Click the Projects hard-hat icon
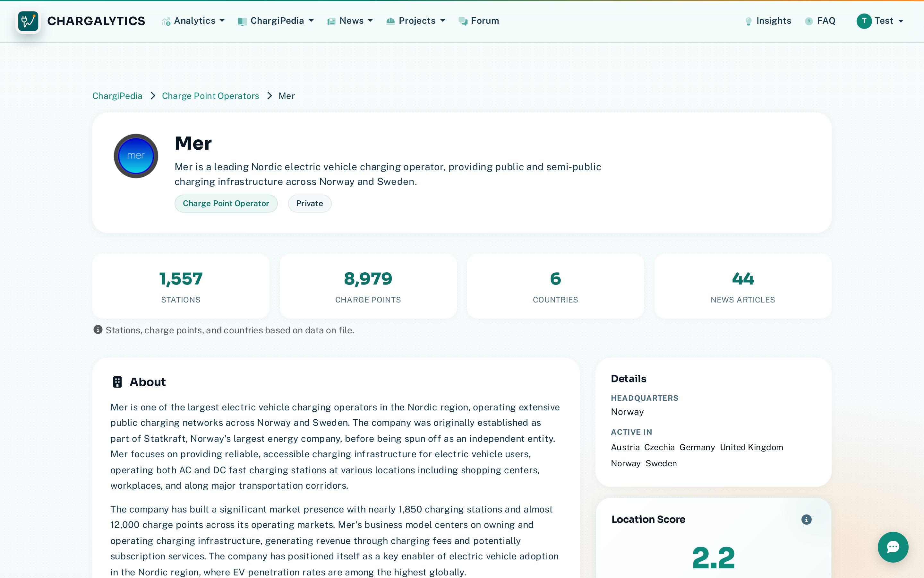 click(390, 22)
